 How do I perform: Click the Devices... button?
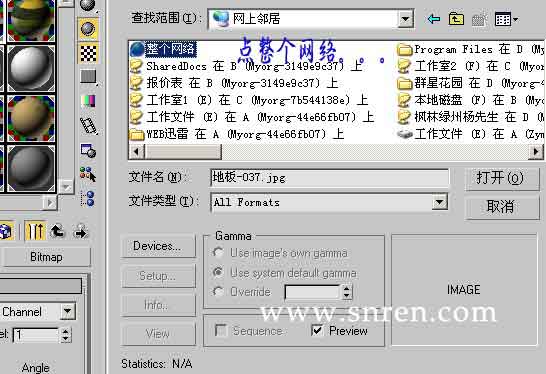[x=158, y=246]
